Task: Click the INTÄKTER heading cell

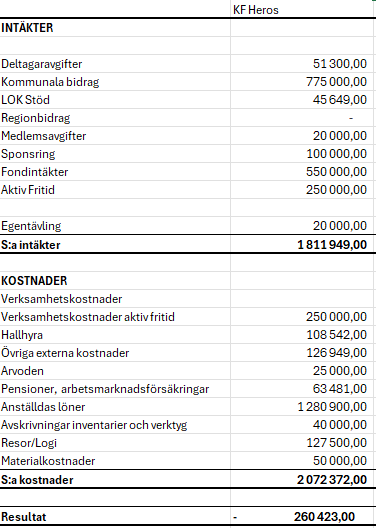Action: (115, 28)
